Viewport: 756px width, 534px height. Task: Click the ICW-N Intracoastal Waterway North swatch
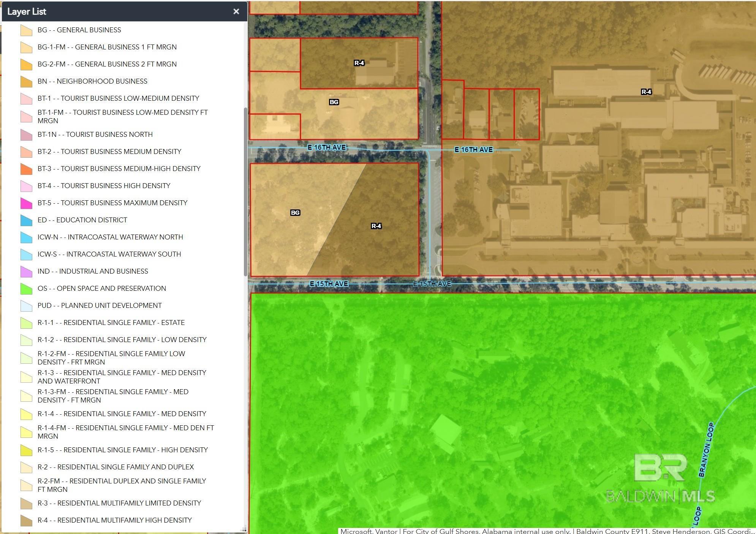(26, 238)
